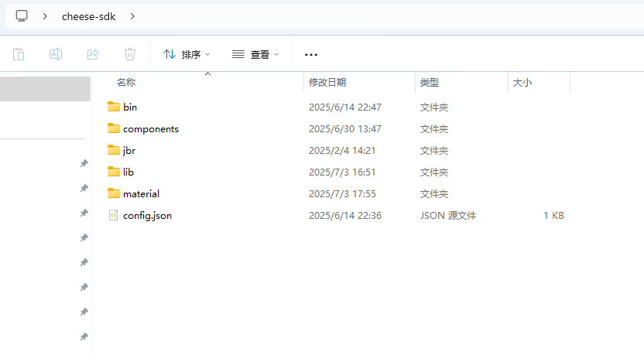Click the date 2025/6/30 13:47
Image resolution: width=644 pixels, height=355 pixels.
pos(345,129)
